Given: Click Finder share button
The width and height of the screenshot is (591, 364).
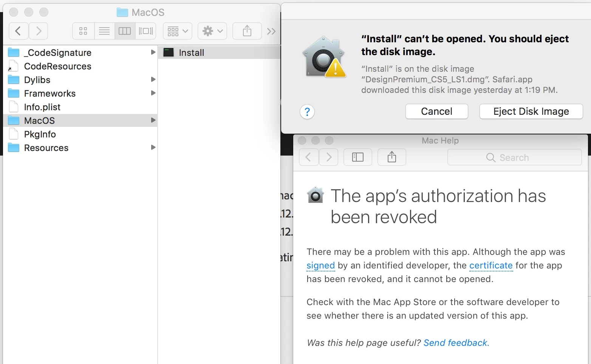Looking at the screenshot, I should [247, 31].
